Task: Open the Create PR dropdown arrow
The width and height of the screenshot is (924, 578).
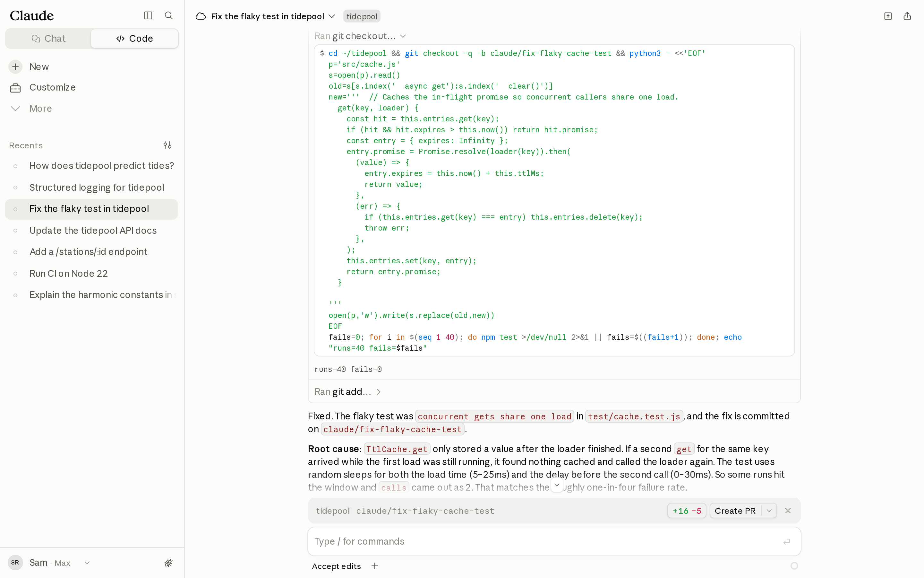Action: (769, 511)
